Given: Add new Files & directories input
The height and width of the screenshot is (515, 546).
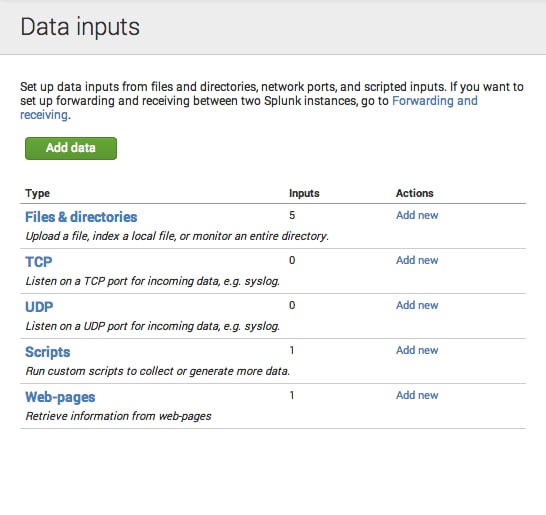Looking at the screenshot, I should 417,215.
